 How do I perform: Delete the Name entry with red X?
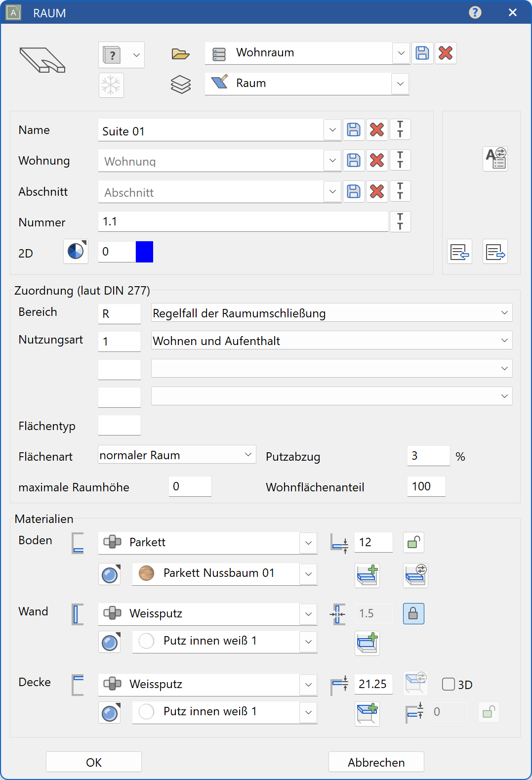[x=377, y=130]
